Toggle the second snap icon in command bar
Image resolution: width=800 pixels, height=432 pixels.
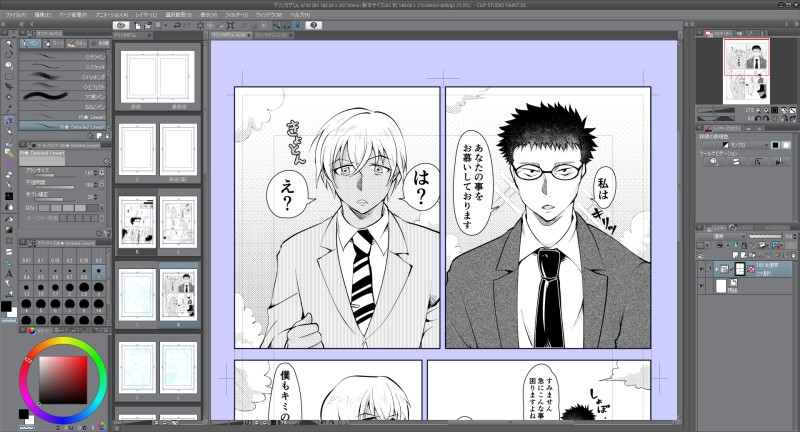[287, 25]
